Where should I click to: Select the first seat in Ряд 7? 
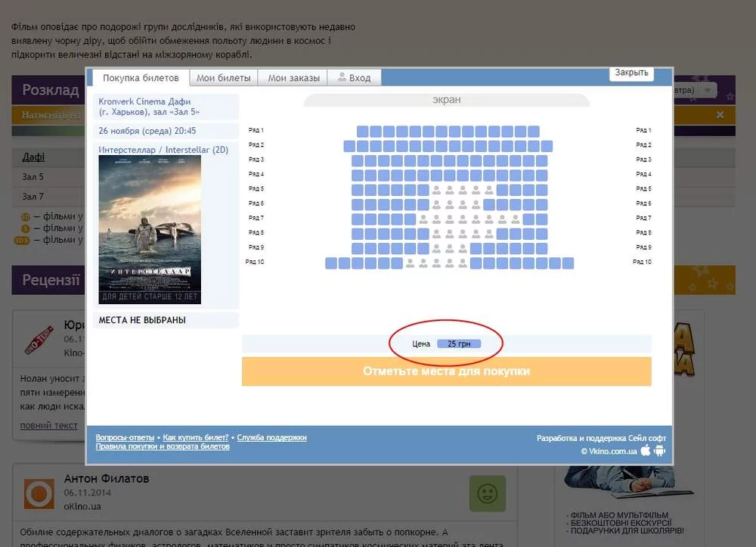pyautogui.click(x=358, y=219)
